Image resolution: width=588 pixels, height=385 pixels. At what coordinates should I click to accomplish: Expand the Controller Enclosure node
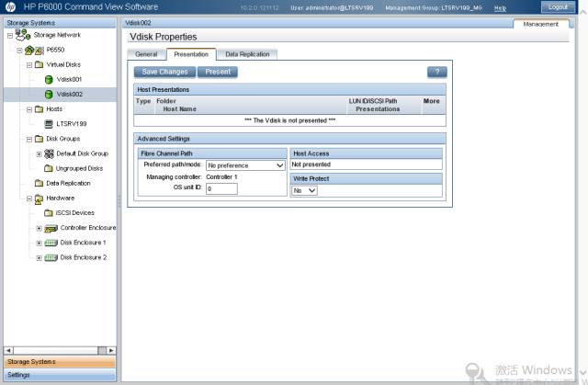(x=39, y=228)
